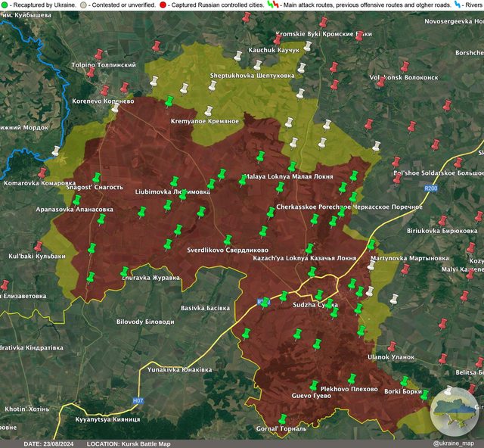484x448 pixels.
Task: Click the green pin beside Kremyanoe
Action: click(169, 101)
